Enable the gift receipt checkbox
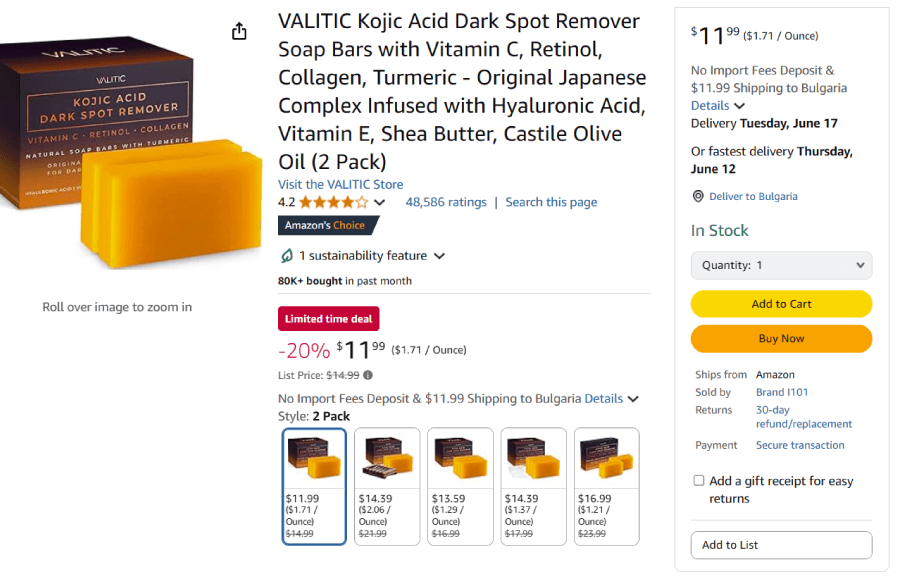The height and width of the screenshot is (577, 900). (699, 481)
